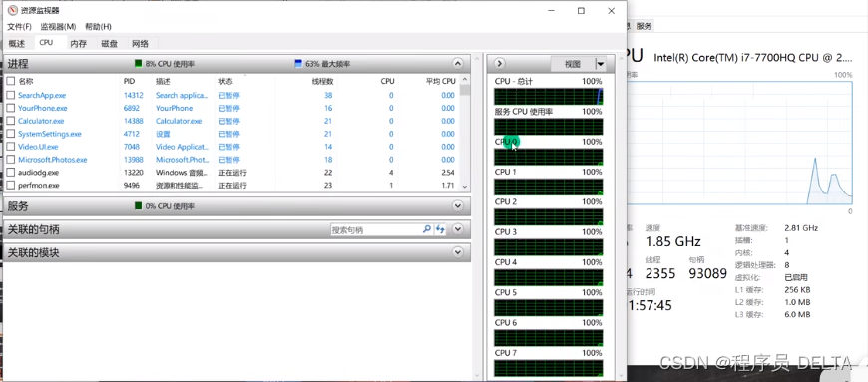This screenshot has width=868, height=382.
Task: Select SearchApp.exe process name
Action: [x=42, y=95]
